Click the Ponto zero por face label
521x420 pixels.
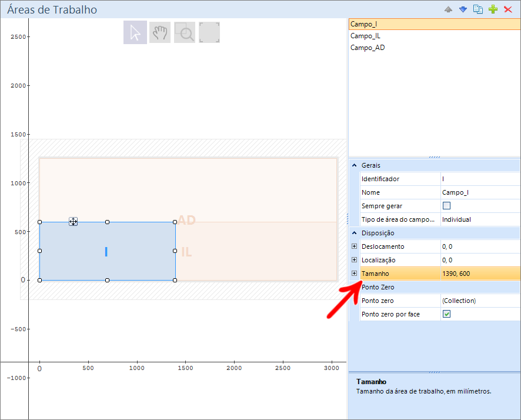click(x=390, y=314)
